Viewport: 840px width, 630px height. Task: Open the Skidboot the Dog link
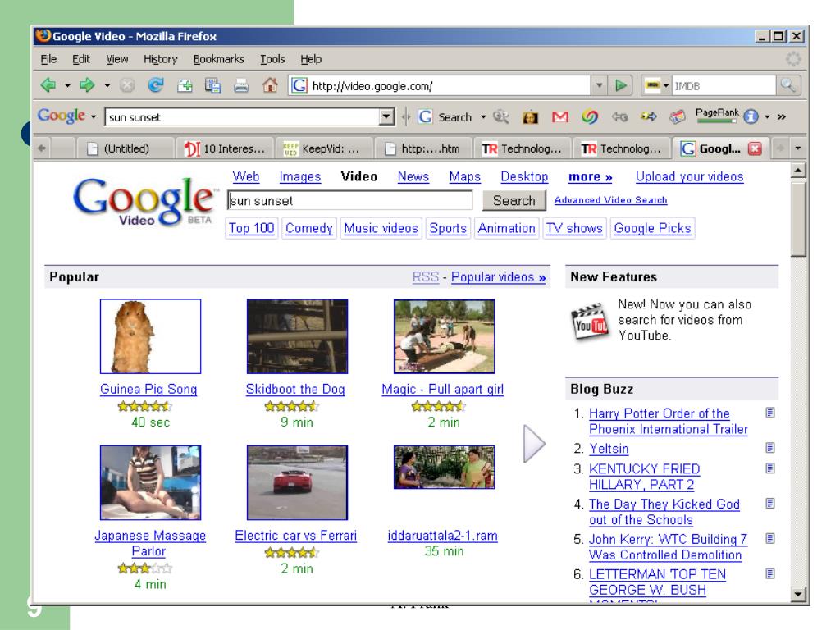(295, 389)
